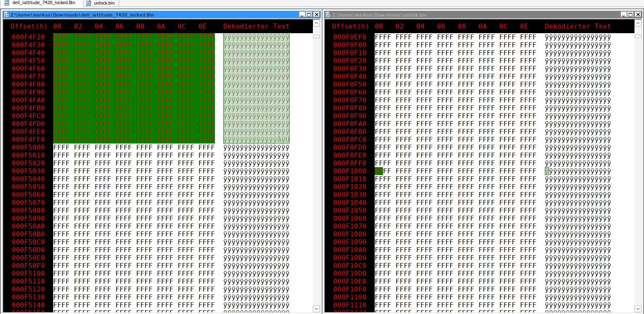Click offset 000F1040 in the unlock.bin window

coord(350,203)
